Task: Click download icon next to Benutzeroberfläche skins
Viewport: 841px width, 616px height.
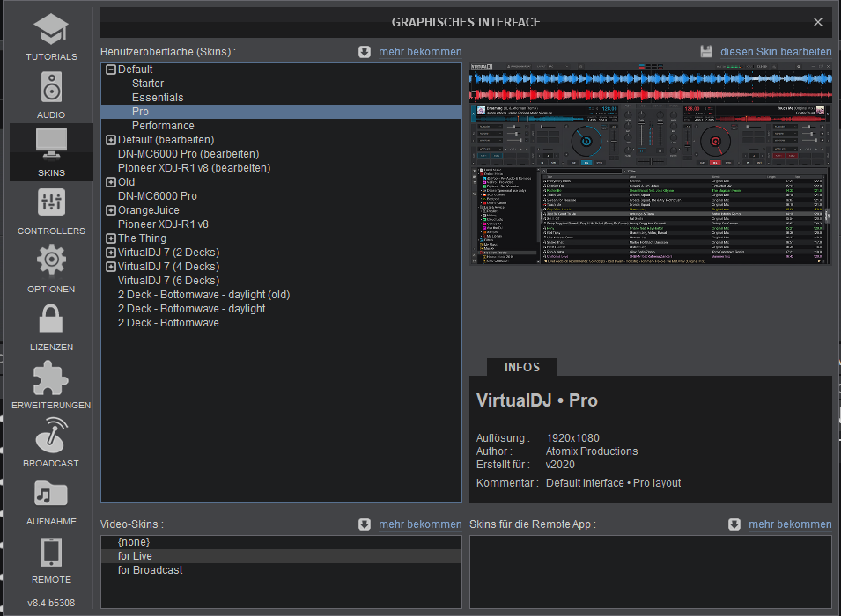Action: coord(365,52)
